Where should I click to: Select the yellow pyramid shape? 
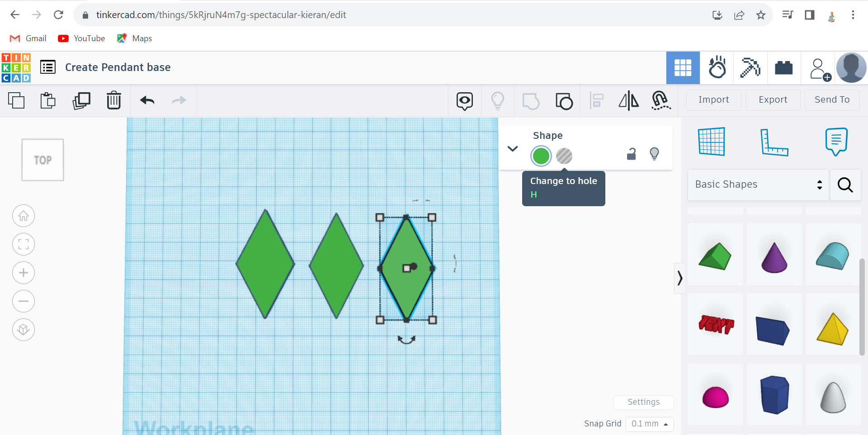click(833, 329)
